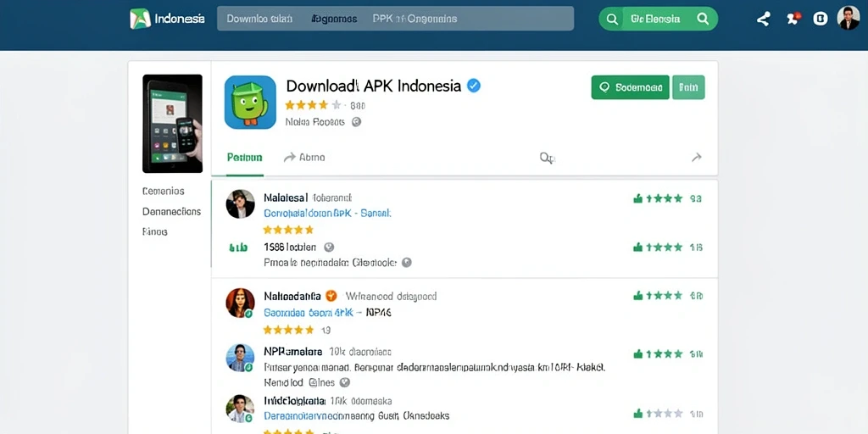Viewport: 868px width, 434px height.
Task: Open the phone screenshot thumbnail
Action: click(172, 124)
